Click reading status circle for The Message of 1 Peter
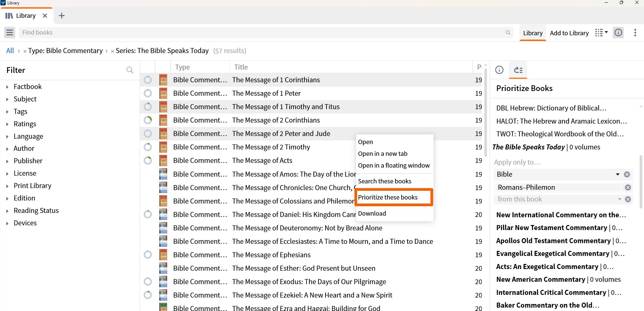Image resolution: width=644 pixels, height=311 pixels. (148, 93)
